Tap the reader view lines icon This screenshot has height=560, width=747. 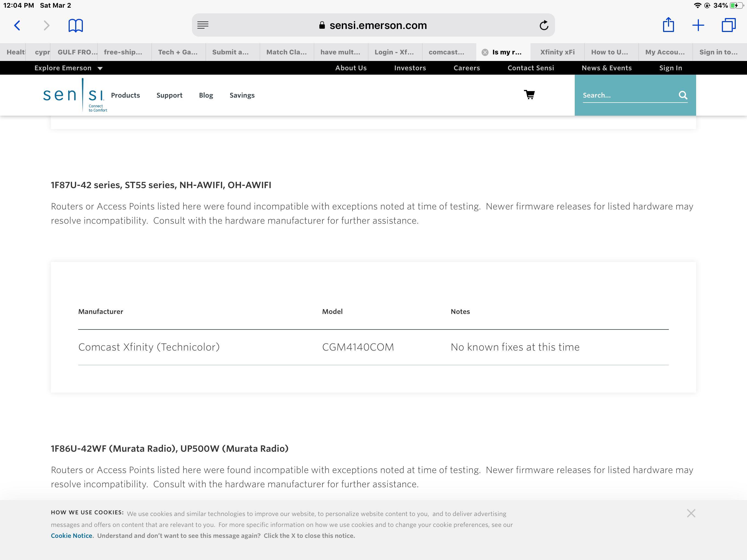point(203,25)
